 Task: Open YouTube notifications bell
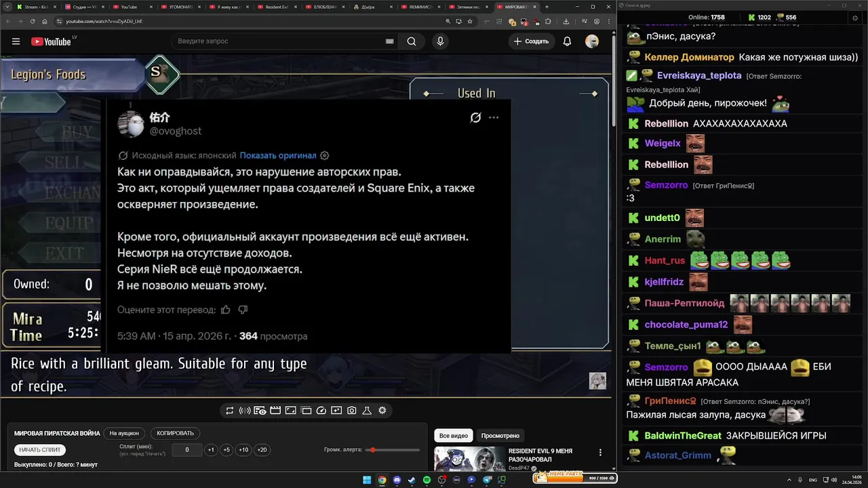point(567,41)
